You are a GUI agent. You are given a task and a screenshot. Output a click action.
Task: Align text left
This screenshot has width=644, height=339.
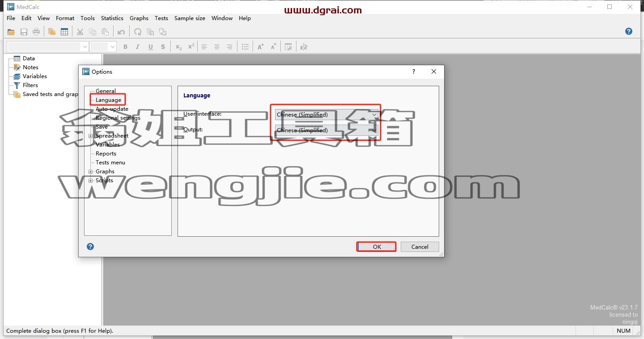coord(204,47)
